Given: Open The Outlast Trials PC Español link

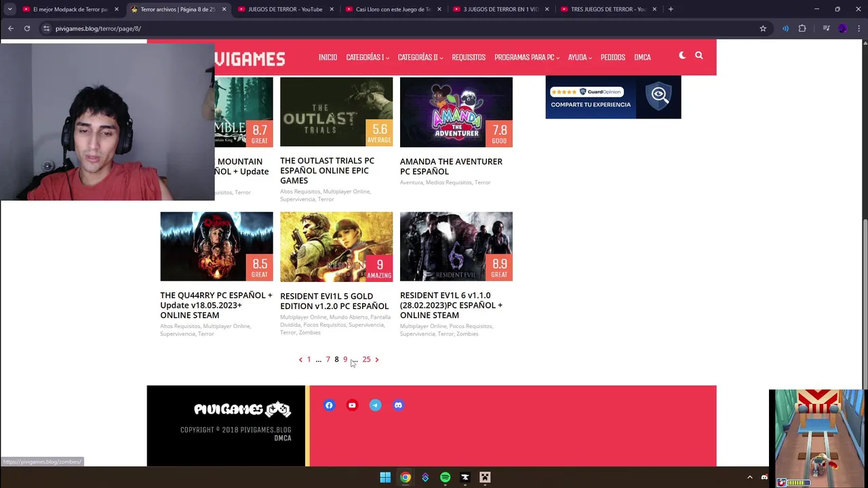Looking at the screenshot, I should pos(328,171).
